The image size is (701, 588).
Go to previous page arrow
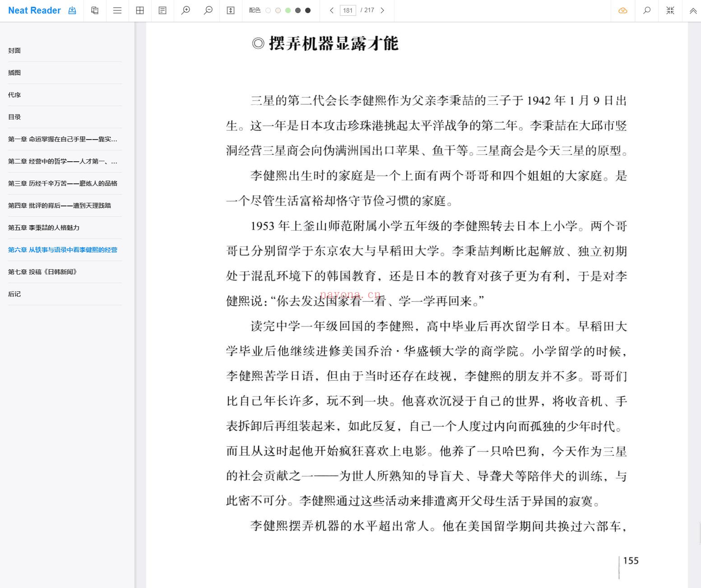(x=332, y=10)
